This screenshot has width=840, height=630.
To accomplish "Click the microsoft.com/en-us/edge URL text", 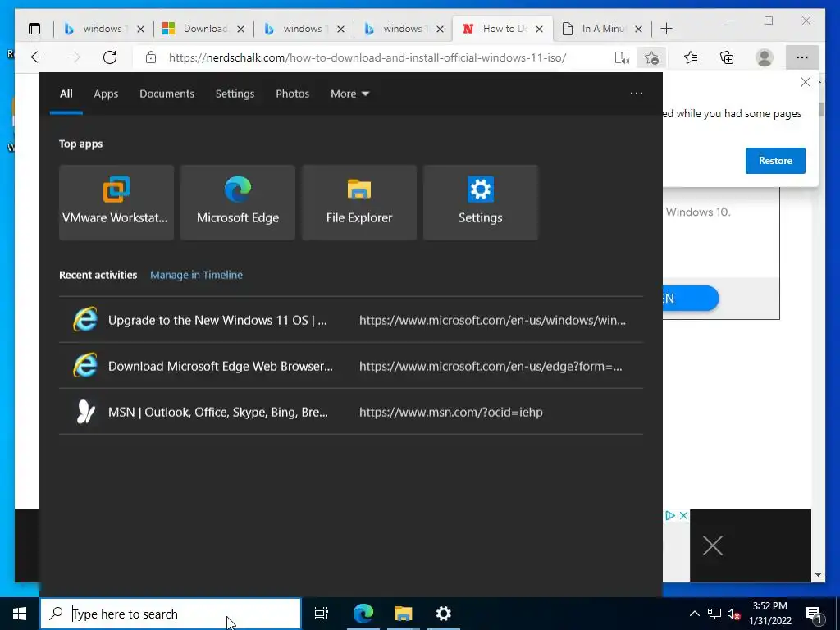I will [491, 367].
